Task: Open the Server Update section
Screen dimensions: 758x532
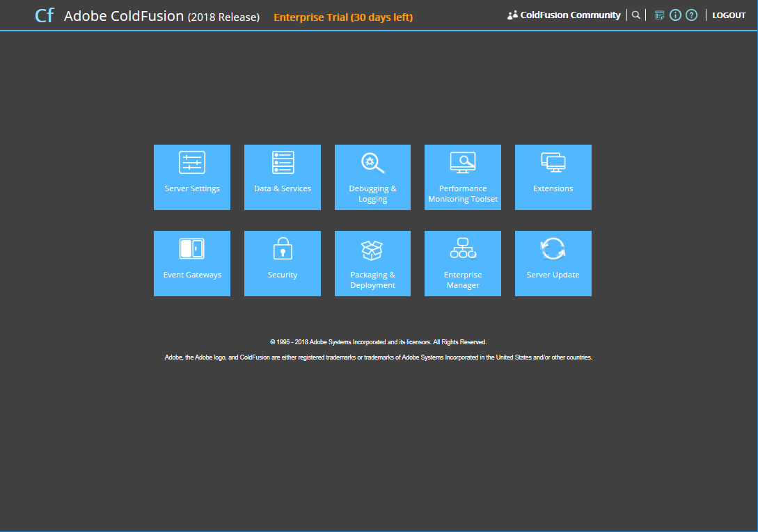Action: pyautogui.click(x=553, y=263)
